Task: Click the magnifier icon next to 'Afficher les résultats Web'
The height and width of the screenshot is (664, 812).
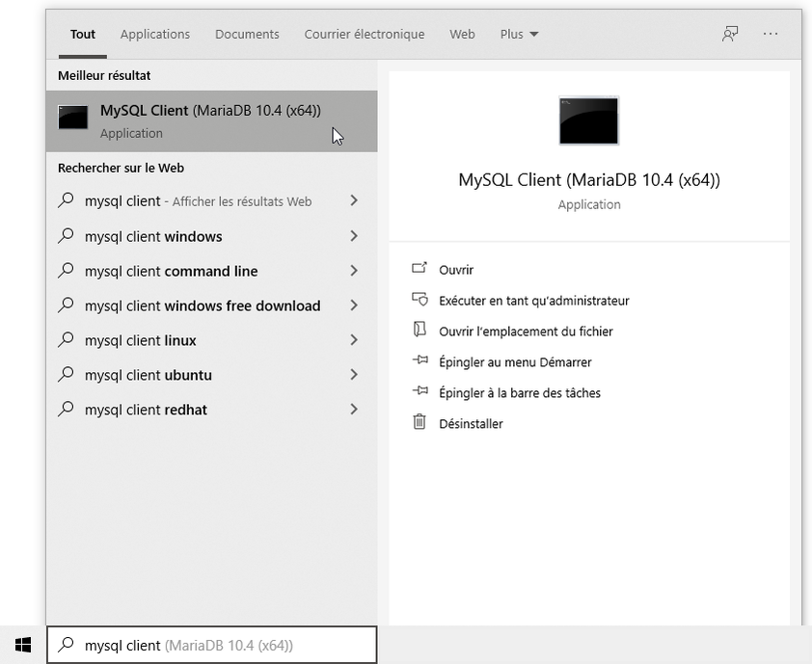Action: pos(66,200)
